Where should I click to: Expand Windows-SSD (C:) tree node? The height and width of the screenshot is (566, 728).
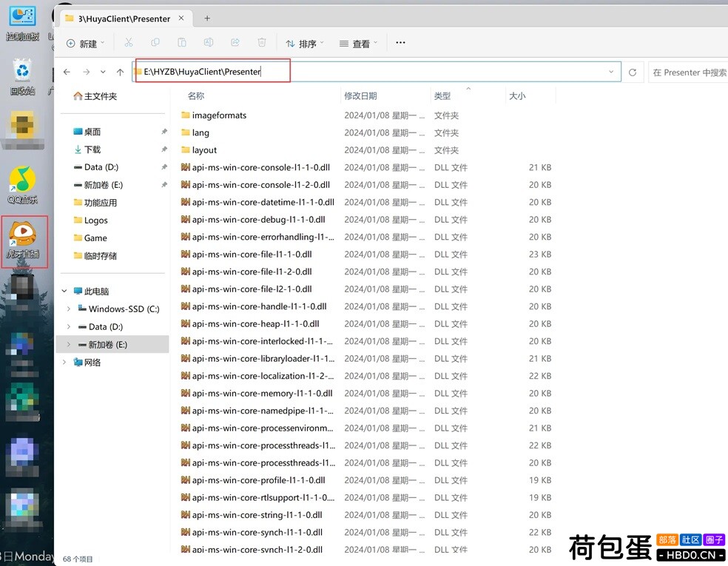click(69, 309)
